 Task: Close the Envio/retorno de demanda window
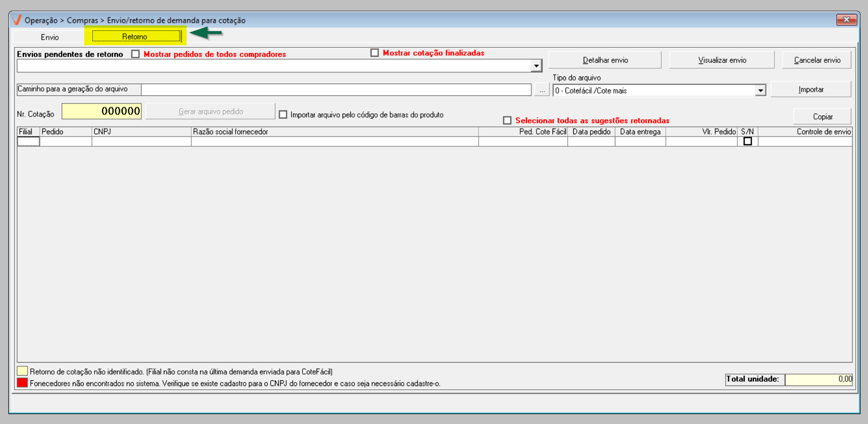point(846,20)
